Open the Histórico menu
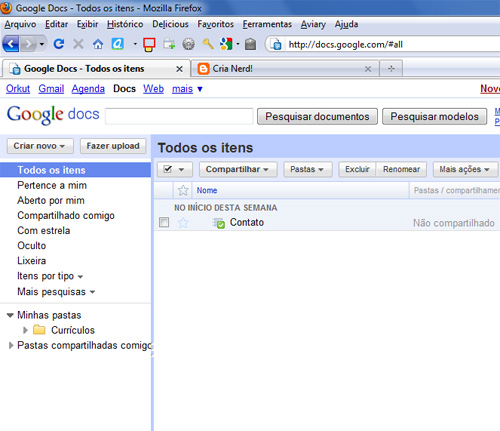This screenshot has height=431, width=500. tap(125, 24)
